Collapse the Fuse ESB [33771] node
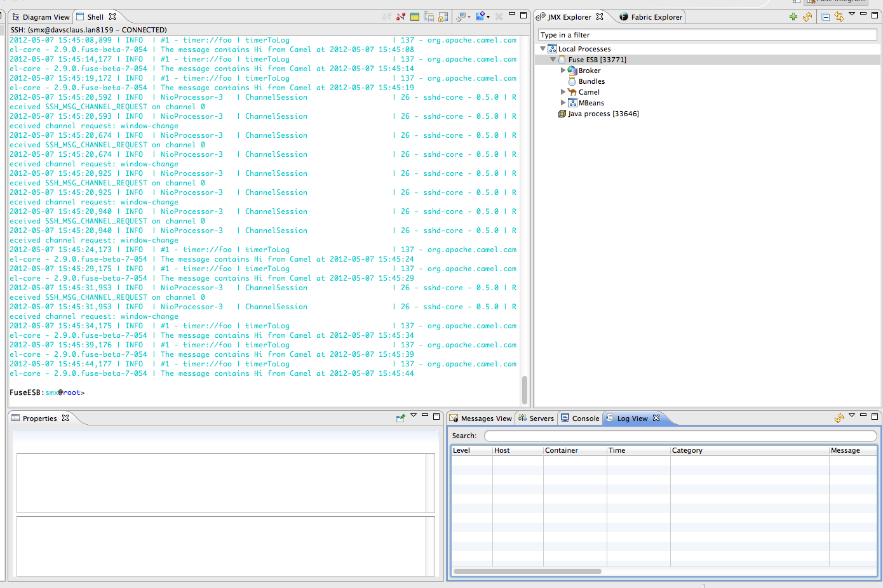 553,60
